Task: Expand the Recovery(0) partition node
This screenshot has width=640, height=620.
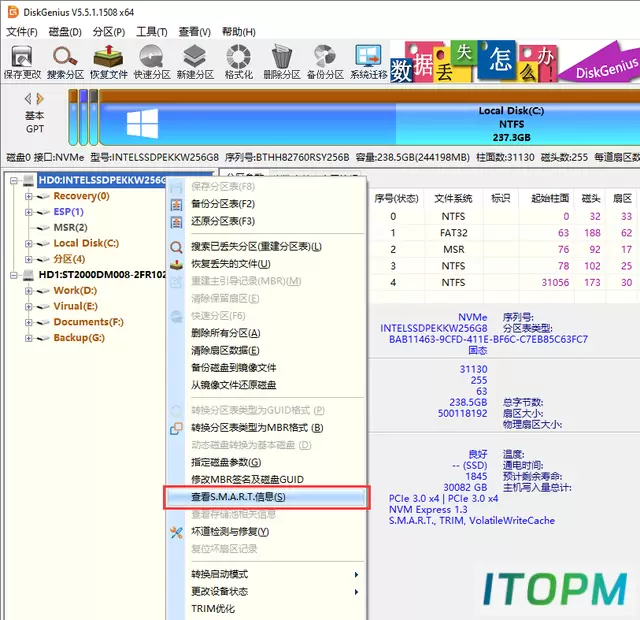Action: pyautogui.click(x=29, y=196)
